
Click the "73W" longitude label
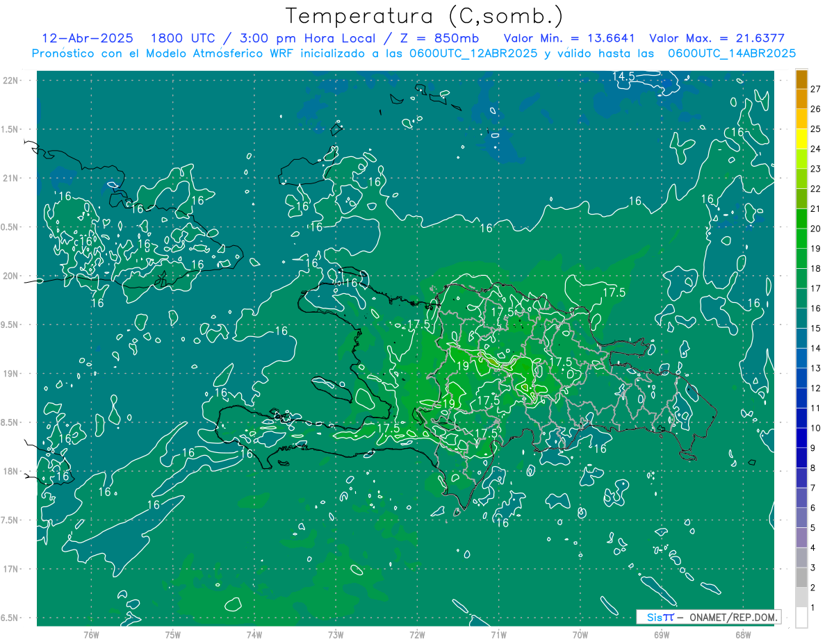(336, 634)
